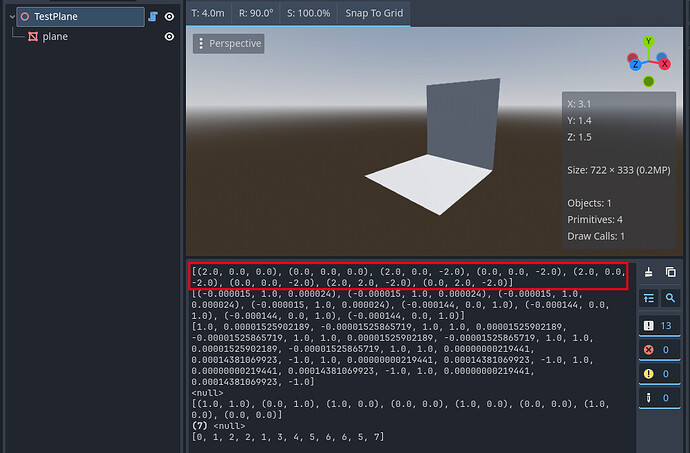Click the TestPlane Node3D circle icon
The height and width of the screenshot is (453, 690).
(x=24, y=17)
